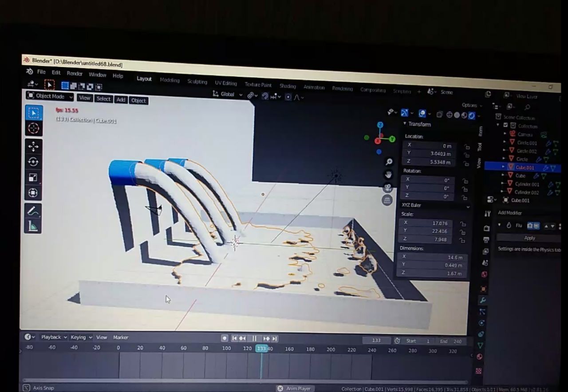Switch to the Shading workspace tab

(x=288, y=86)
